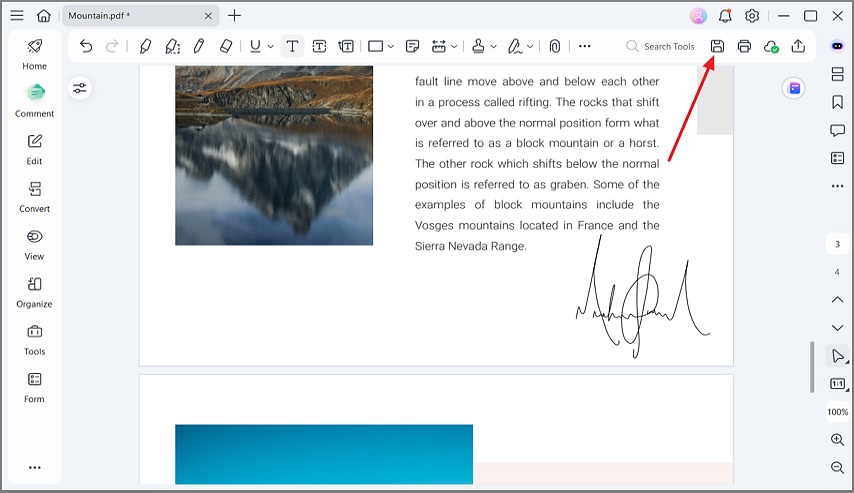Add an attachment with paperclip

pyautogui.click(x=554, y=46)
